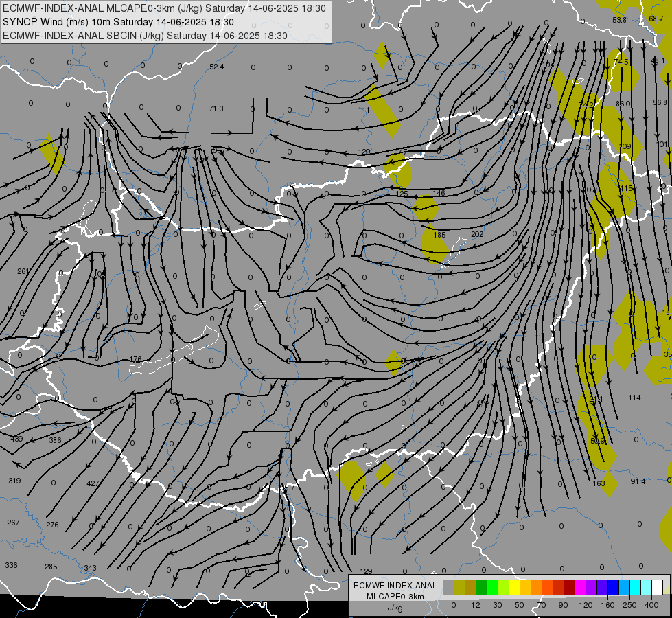The height and width of the screenshot is (618, 672).
Task: Click the map value 95.7
Action: tap(288, 488)
